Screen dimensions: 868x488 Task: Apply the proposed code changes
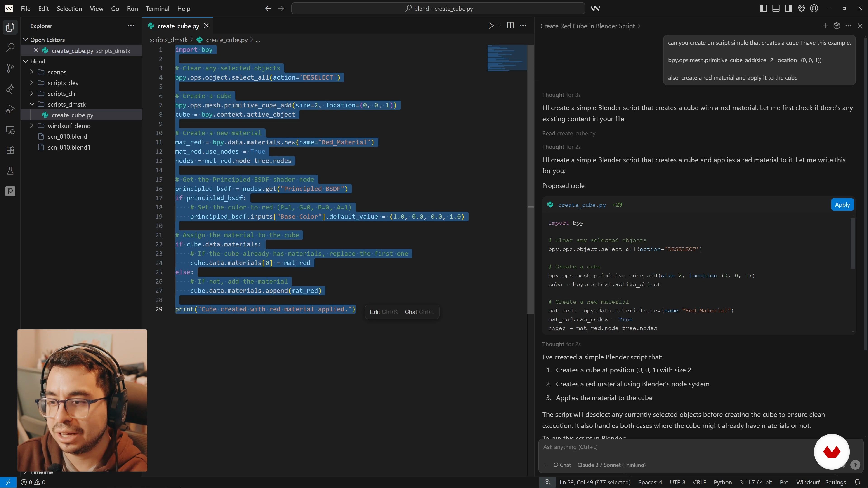pyautogui.click(x=842, y=205)
